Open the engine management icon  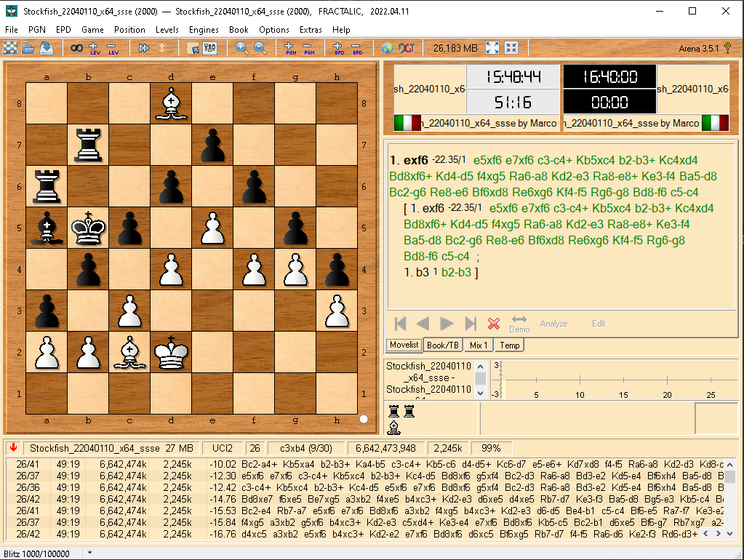210,48
